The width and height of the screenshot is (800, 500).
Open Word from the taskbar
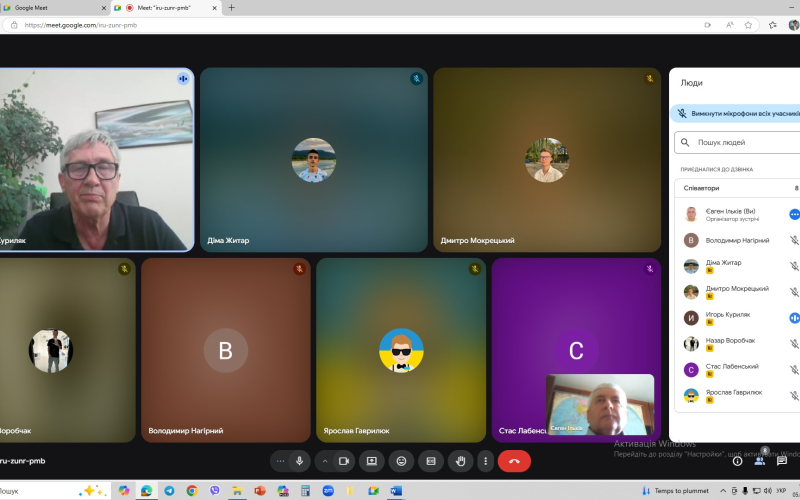pos(396,491)
